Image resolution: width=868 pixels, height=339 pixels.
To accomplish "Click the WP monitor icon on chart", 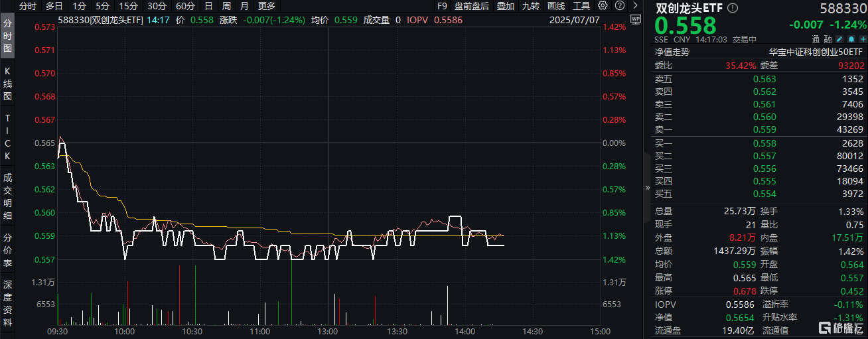I will tap(635, 20).
